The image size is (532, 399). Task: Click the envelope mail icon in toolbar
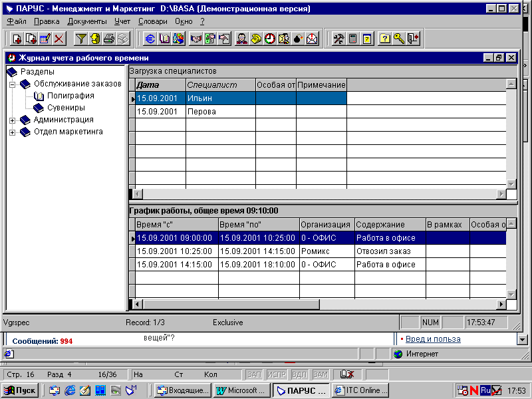pos(312,39)
